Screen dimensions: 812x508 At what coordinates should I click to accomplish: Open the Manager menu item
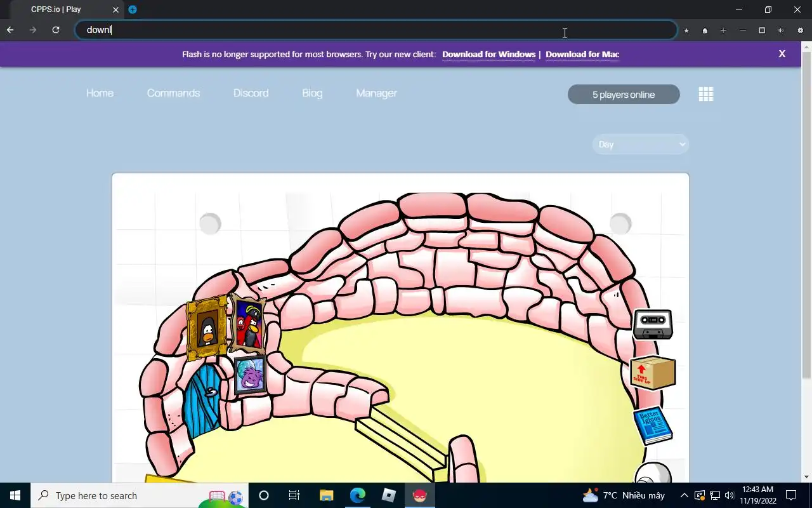point(376,93)
